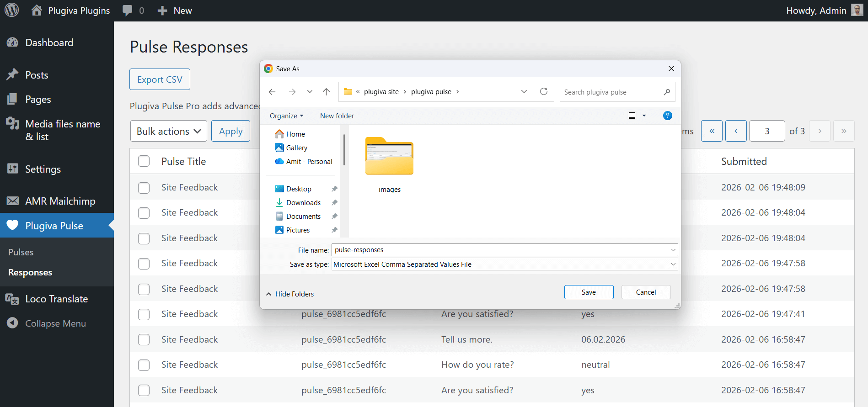Image resolution: width=868 pixels, height=407 pixels.
Task: Click the pin icon next to Desktop
Action: [x=334, y=189]
